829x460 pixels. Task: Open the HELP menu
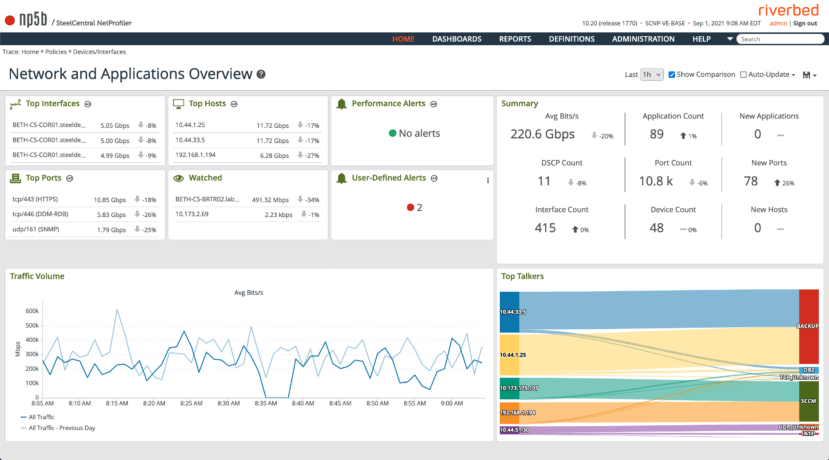pyautogui.click(x=702, y=39)
